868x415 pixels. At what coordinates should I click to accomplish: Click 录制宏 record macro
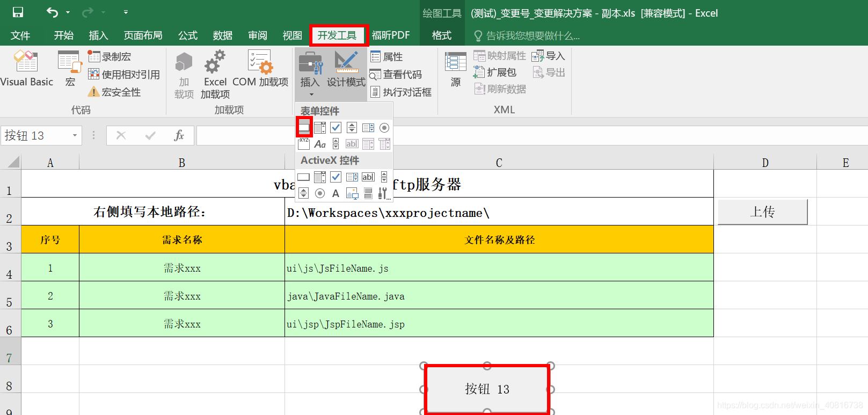110,56
